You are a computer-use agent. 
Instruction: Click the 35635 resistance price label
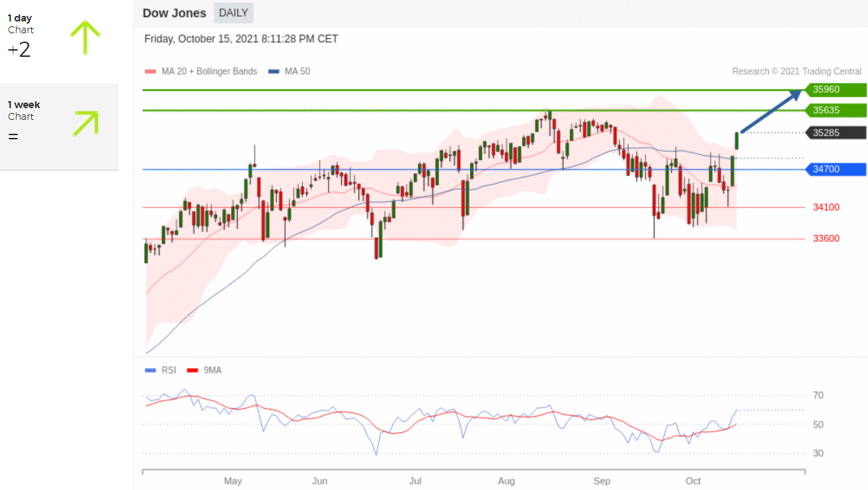coord(835,110)
